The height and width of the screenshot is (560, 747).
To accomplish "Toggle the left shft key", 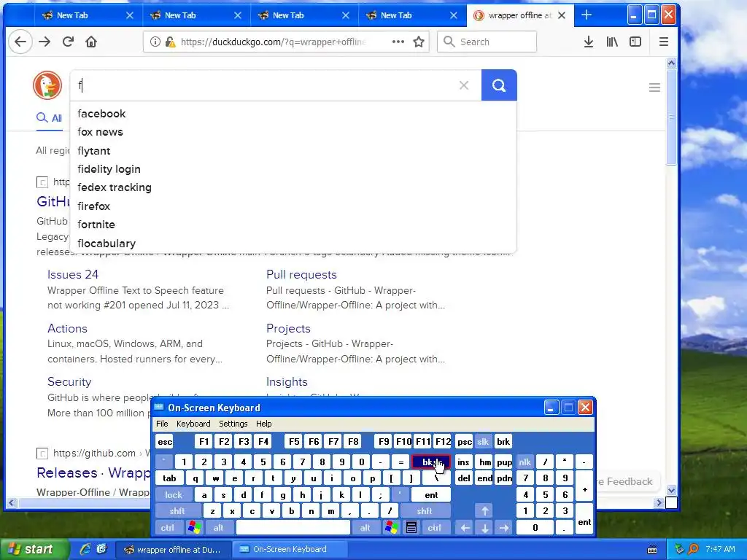I will 177,511.
